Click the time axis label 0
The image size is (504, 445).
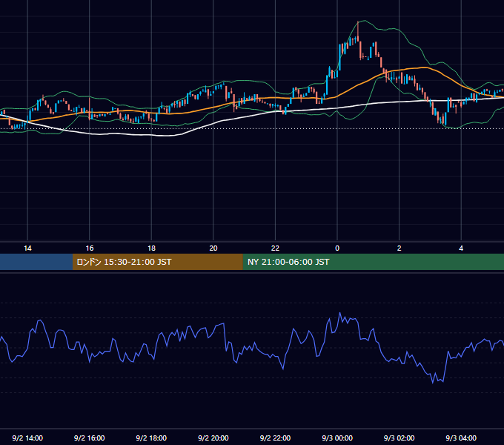pos(337,248)
